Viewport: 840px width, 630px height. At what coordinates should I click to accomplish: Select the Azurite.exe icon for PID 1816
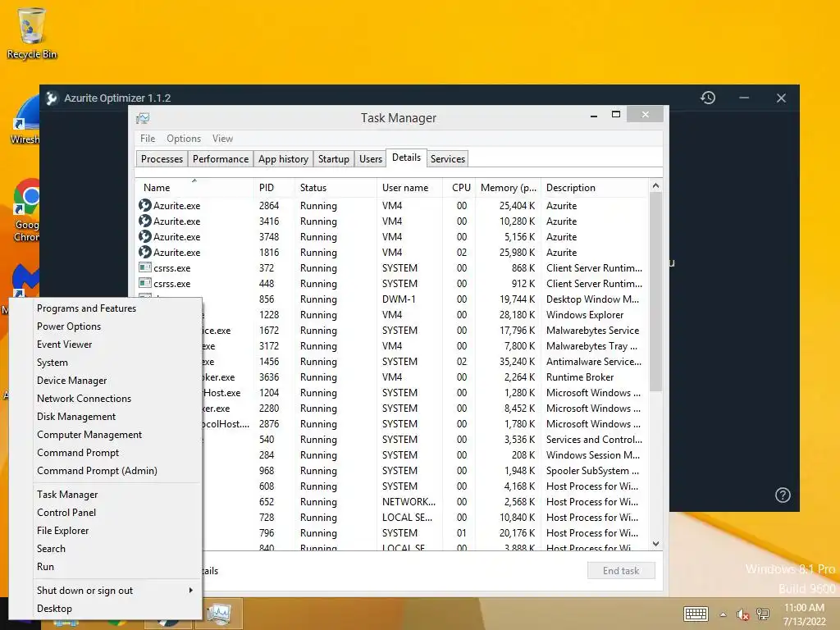[144, 252]
